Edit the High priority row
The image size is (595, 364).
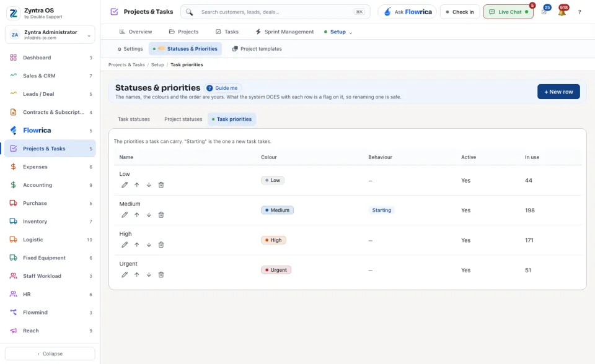click(125, 245)
